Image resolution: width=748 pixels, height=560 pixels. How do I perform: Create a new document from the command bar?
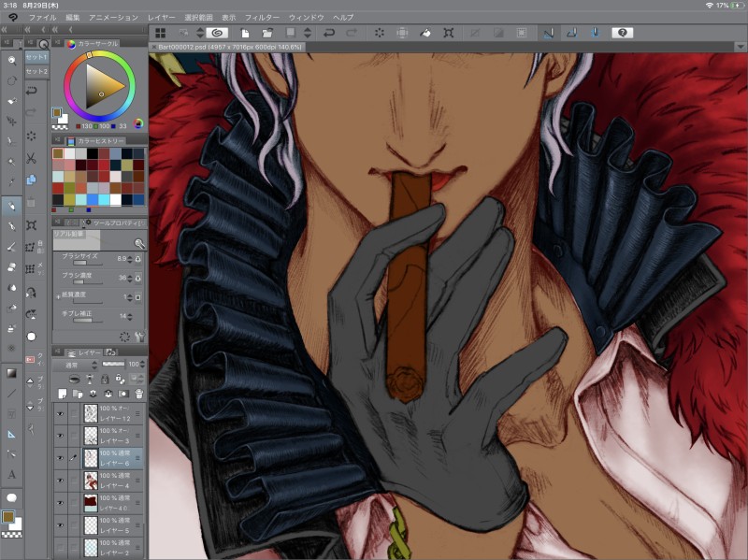click(245, 33)
